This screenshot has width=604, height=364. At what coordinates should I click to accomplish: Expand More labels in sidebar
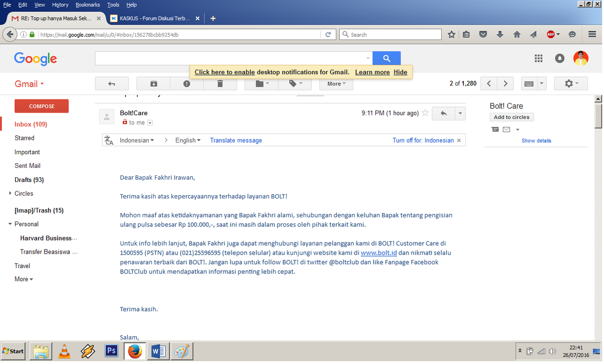click(24, 279)
